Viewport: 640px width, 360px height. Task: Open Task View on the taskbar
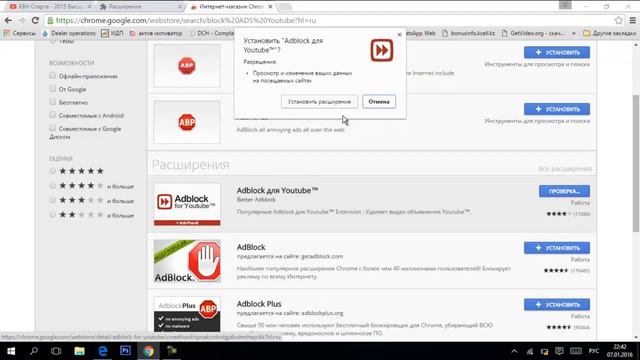[56, 351]
